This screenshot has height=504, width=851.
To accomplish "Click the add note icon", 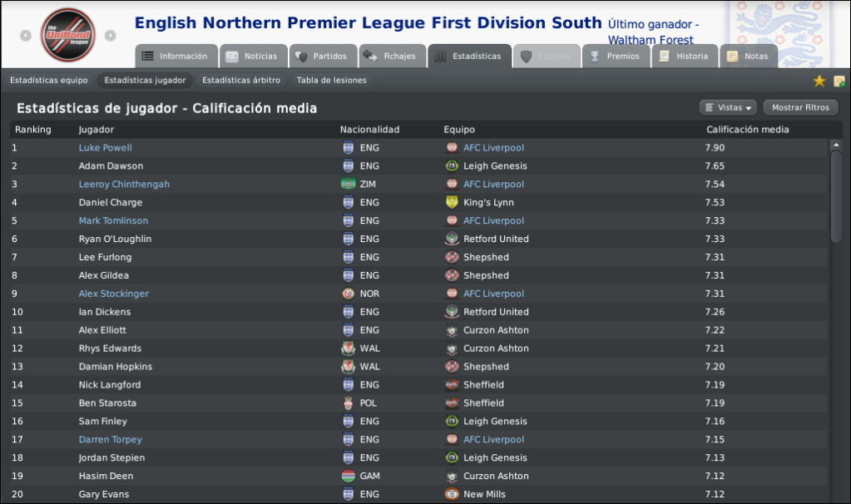I will (x=839, y=82).
